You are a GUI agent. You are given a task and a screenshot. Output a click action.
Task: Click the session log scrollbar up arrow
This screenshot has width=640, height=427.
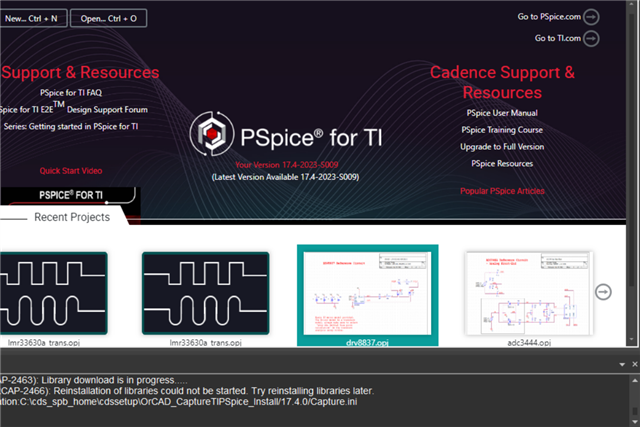(635, 380)
